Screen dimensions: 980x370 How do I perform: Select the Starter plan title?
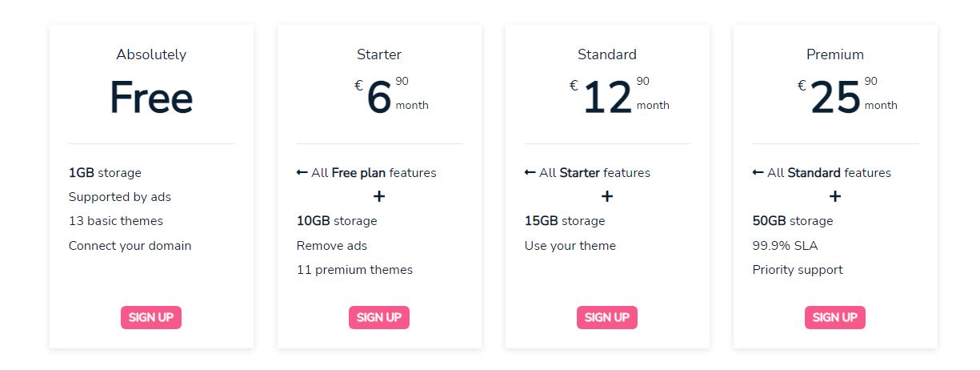point(379,54)
